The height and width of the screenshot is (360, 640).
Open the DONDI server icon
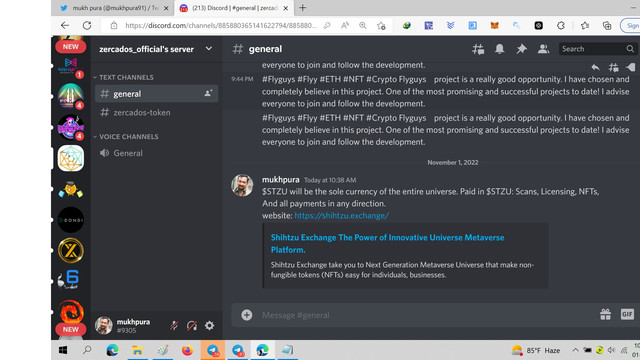71,220
